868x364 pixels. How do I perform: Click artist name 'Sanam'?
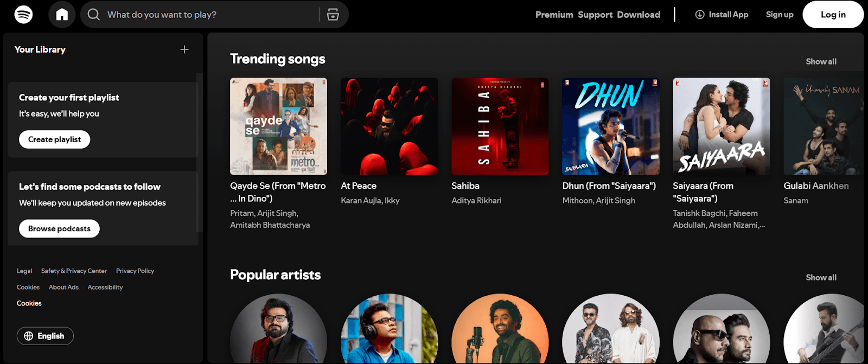coord(796,200)
